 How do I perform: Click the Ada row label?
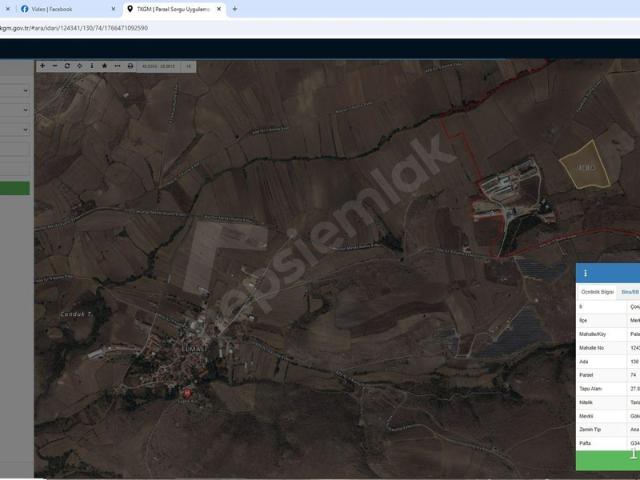pyautogui.click(x=584, y=362)
